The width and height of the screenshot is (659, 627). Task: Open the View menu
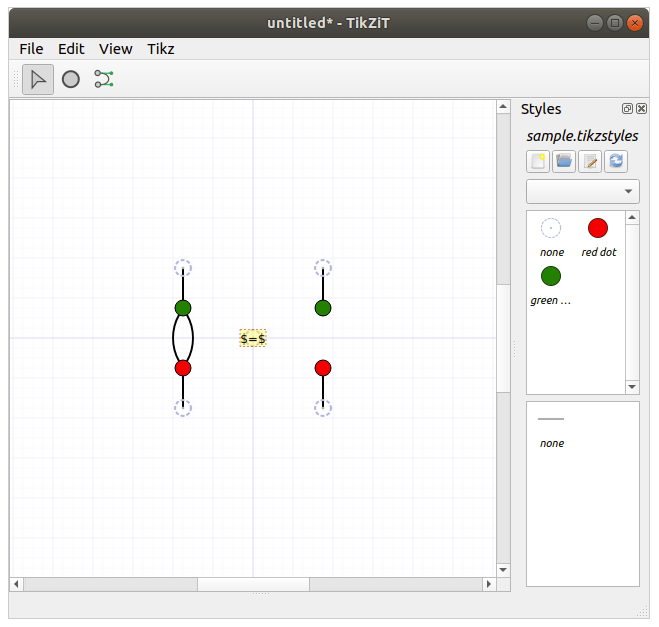click(x=116, y=48)
